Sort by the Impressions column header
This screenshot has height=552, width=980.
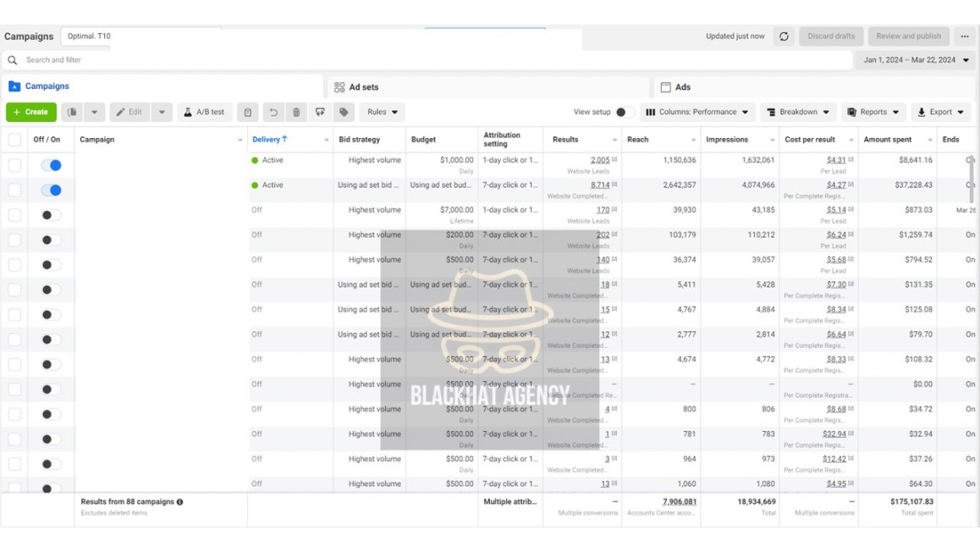[727, 140]
